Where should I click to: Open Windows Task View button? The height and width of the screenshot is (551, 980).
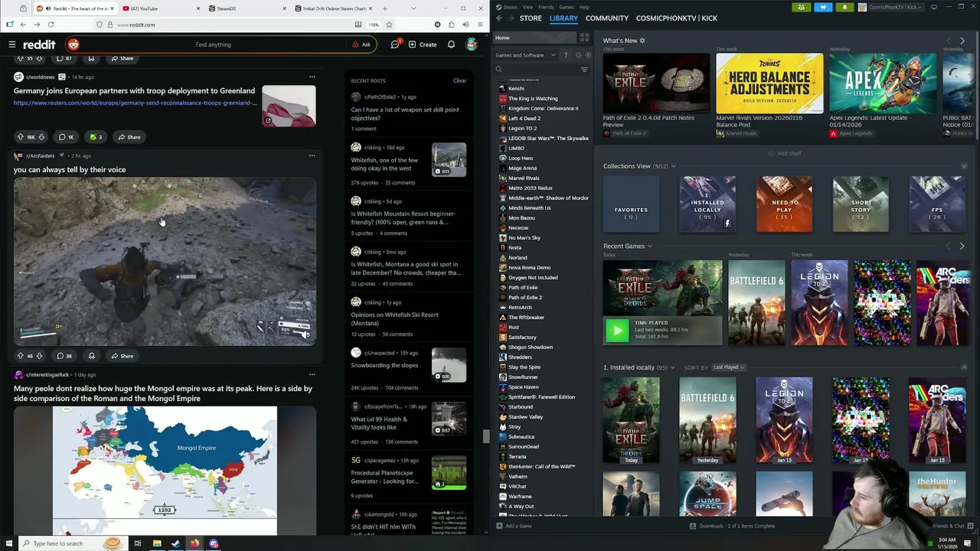coord(138,543)
